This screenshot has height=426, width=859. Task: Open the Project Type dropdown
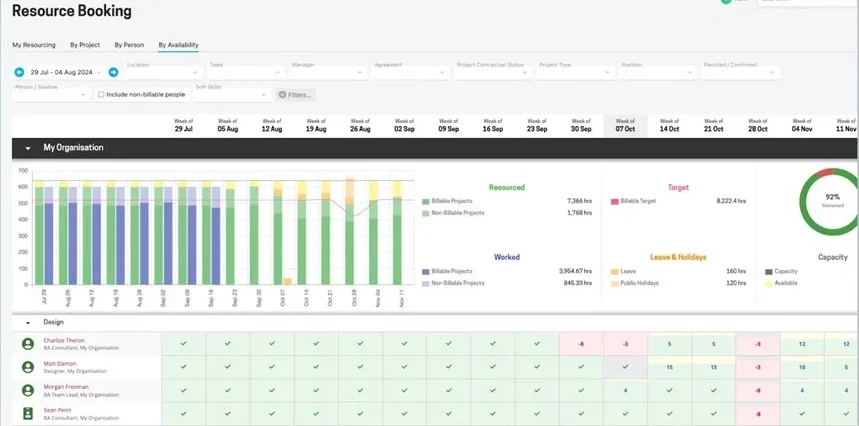[x=574, y=72]
